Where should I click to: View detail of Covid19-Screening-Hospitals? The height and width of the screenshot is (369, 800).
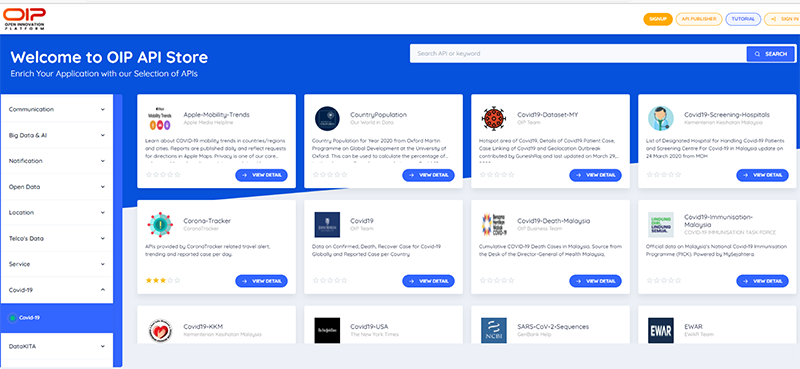coord(762,175)
